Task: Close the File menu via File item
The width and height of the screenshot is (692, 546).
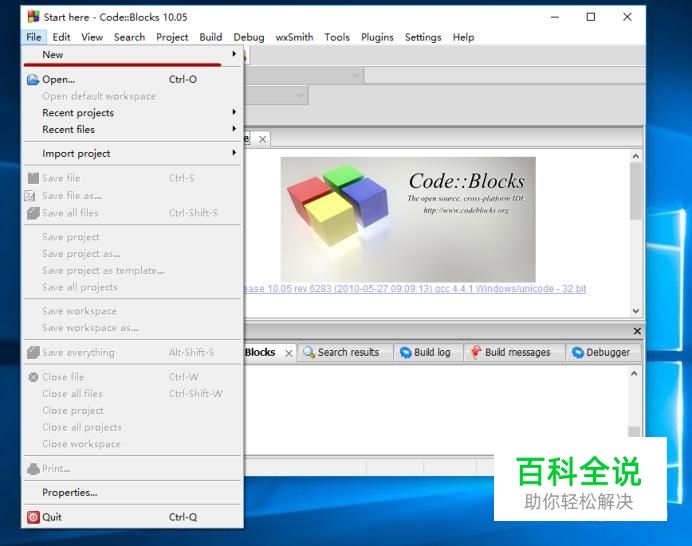Action: (x=34, y=37)
